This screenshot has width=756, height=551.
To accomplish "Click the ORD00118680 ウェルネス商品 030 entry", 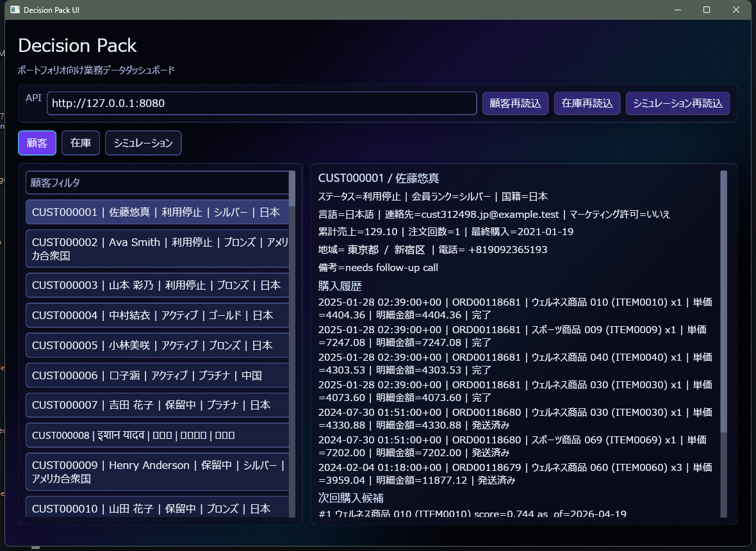I will 515,418.
